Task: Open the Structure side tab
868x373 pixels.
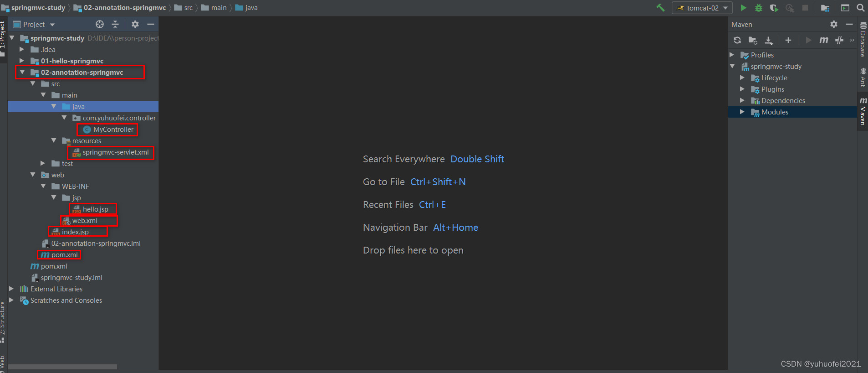Action: [3, 322]
